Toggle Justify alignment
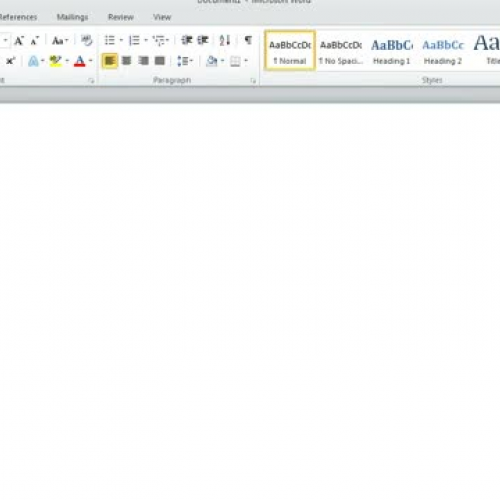The height and width of the screenshot is (500, 500). pyautogui.click(x=160, y=61)
